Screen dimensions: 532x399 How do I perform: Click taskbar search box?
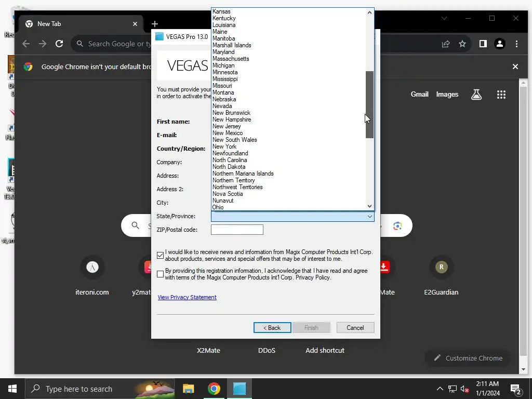(100, 389)
